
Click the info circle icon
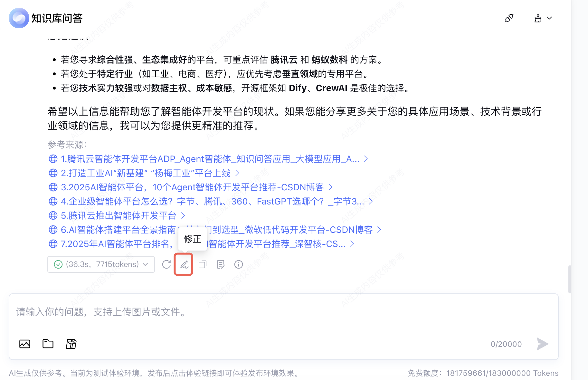click(239, 264)
